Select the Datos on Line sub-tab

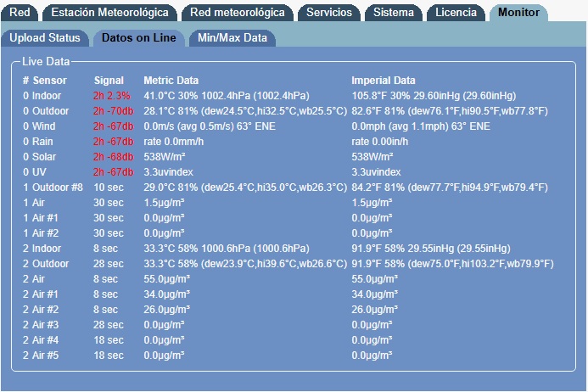coord(138,38)
